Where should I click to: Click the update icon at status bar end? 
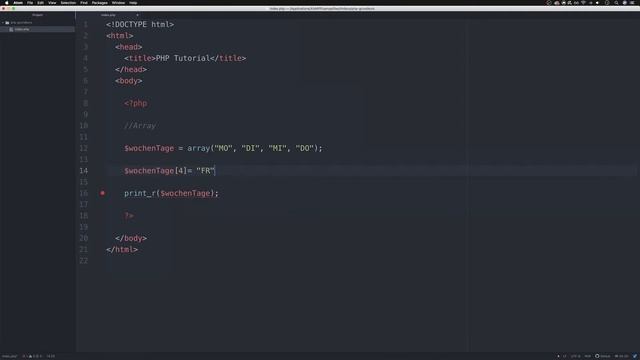point(635,356)
